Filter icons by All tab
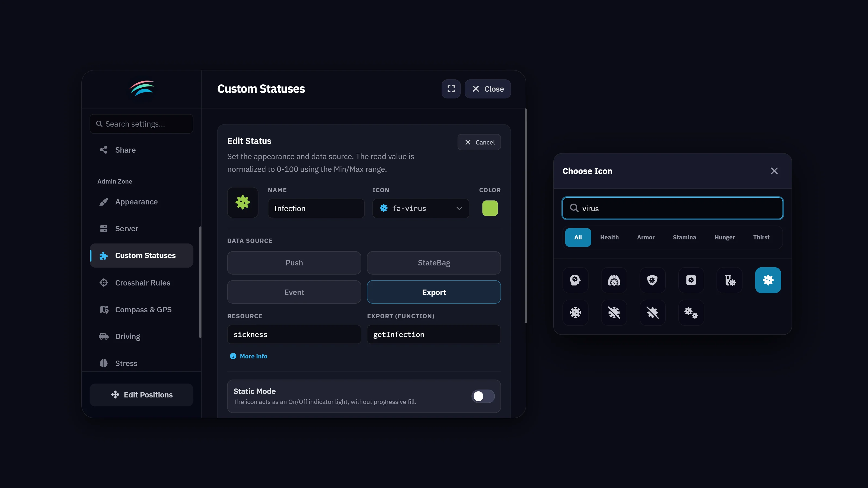The height and width of the screenshot is (488, 868). pos(578,237)
